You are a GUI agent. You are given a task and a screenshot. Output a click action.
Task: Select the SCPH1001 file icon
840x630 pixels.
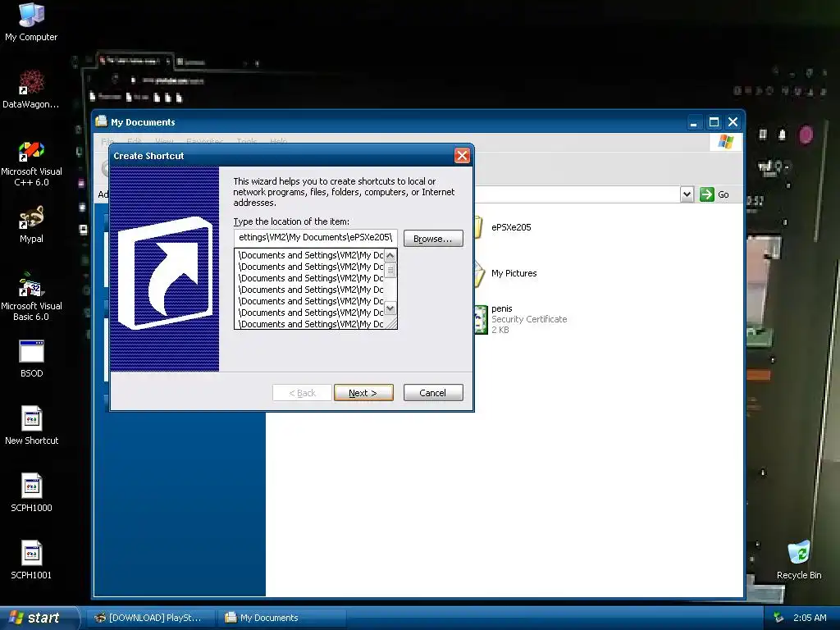(x=31, y=559)
